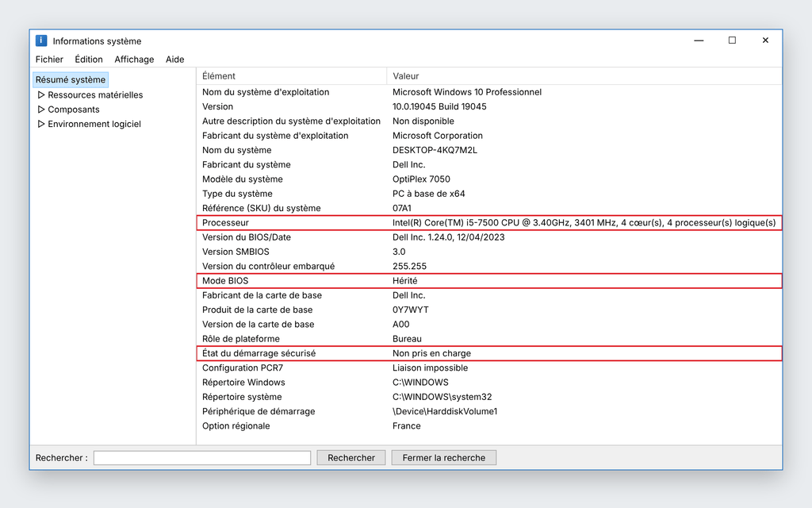Select the Version row label

tap(217, 106)
